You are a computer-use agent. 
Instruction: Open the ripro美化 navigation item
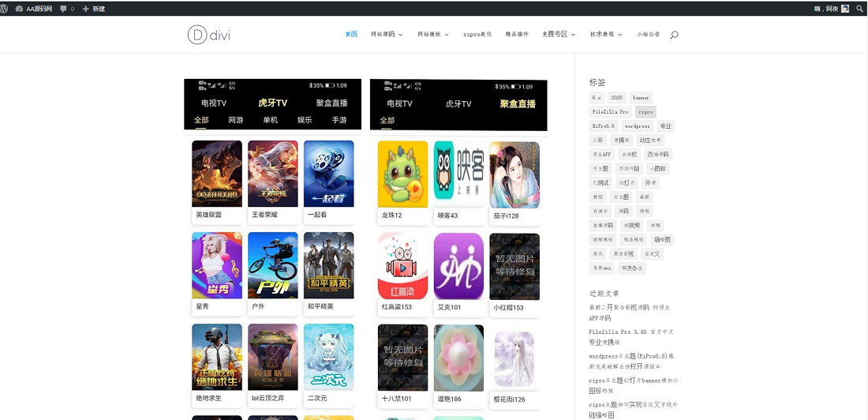click(477, 35)
